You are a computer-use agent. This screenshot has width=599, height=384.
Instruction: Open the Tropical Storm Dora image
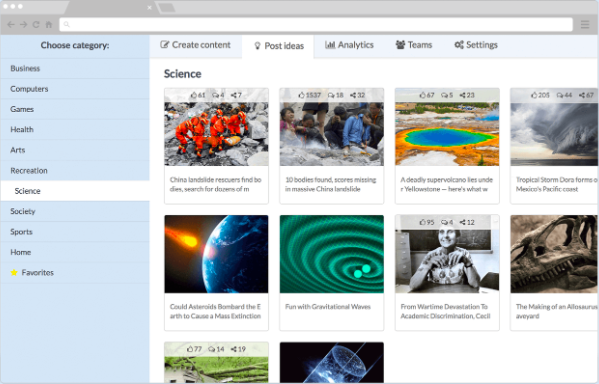(554, 127)
